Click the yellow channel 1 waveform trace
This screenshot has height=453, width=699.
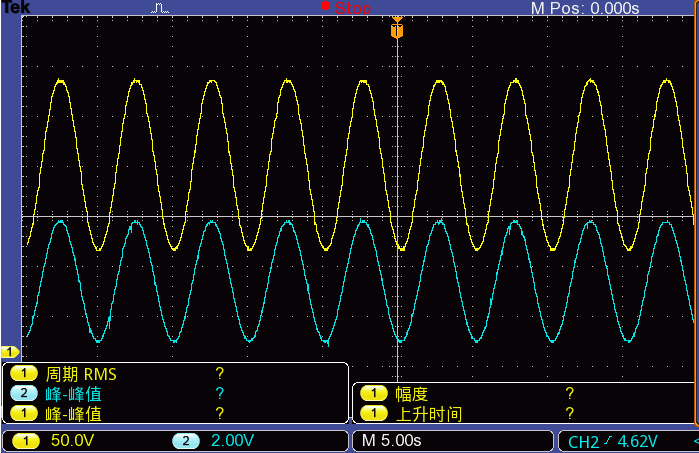(x=60, y=81)
